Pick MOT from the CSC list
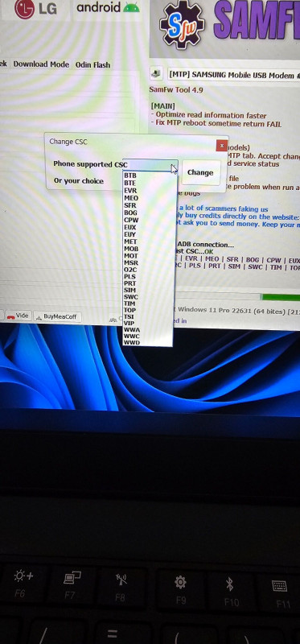 [131, 255]
